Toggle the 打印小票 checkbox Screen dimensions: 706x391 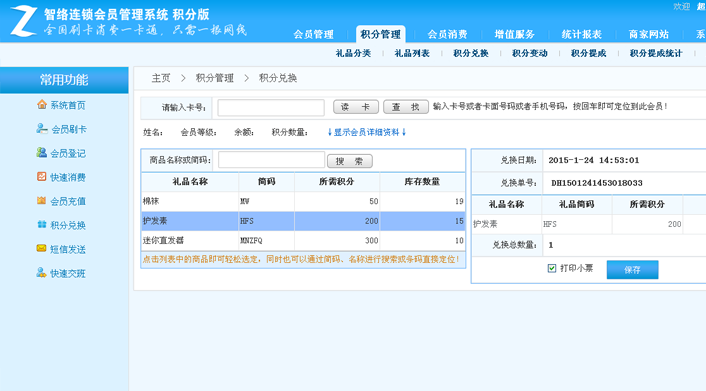(x=552, y=268)
